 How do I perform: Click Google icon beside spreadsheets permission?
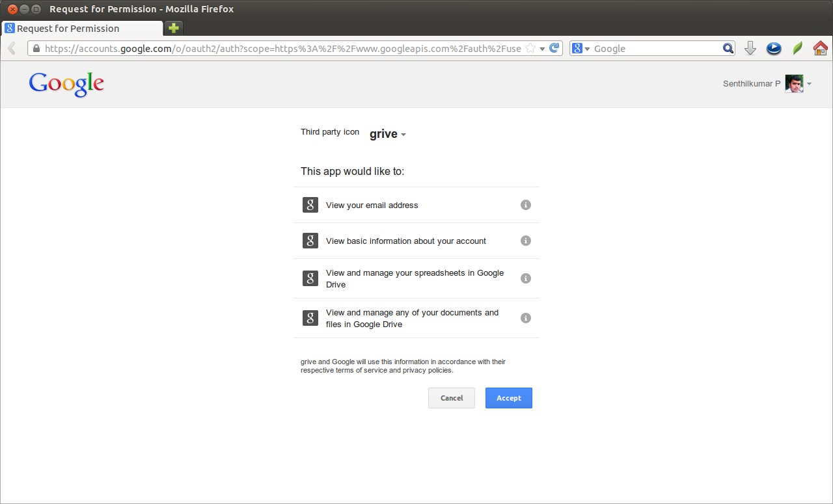[310, 278]
